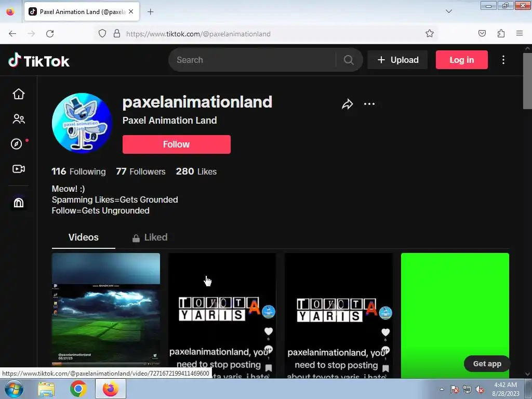The image size is (532, 399).
Task: Click the 116 Following count
Action: pos(78,171)
